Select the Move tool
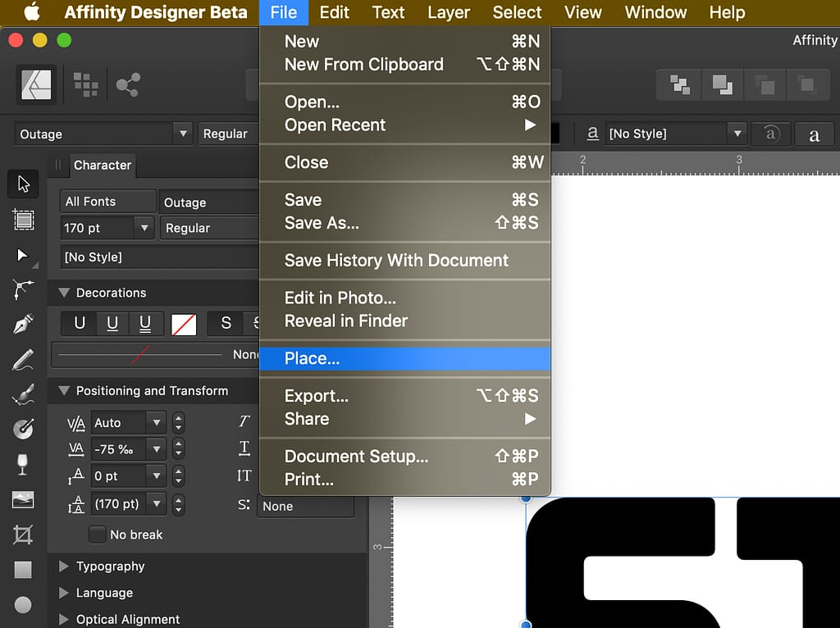840x628 pixels. tap(22, 184)
